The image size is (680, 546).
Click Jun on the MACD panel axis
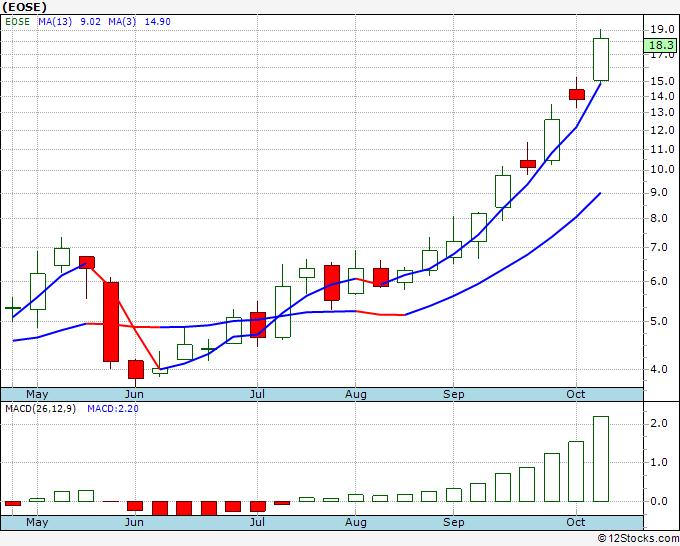click(134, 523)
